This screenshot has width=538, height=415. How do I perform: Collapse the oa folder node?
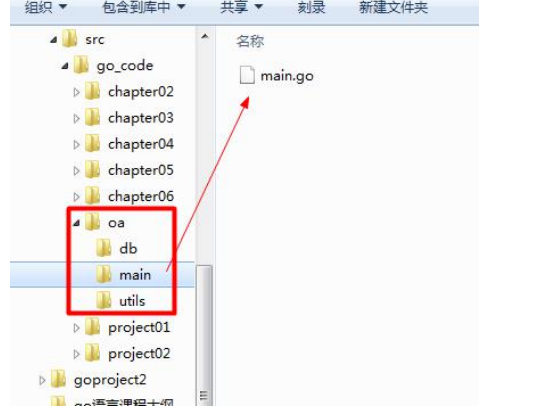coord(77,224)
